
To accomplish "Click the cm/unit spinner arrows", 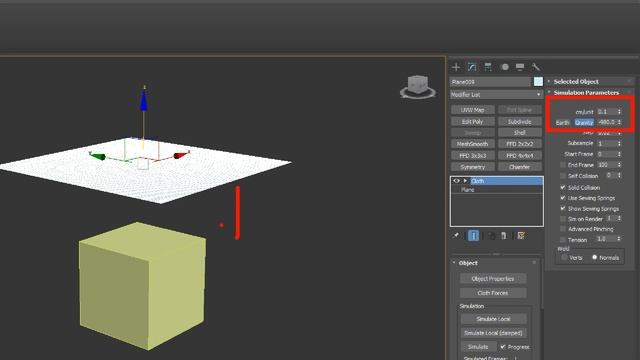I will tap(619, 111).
